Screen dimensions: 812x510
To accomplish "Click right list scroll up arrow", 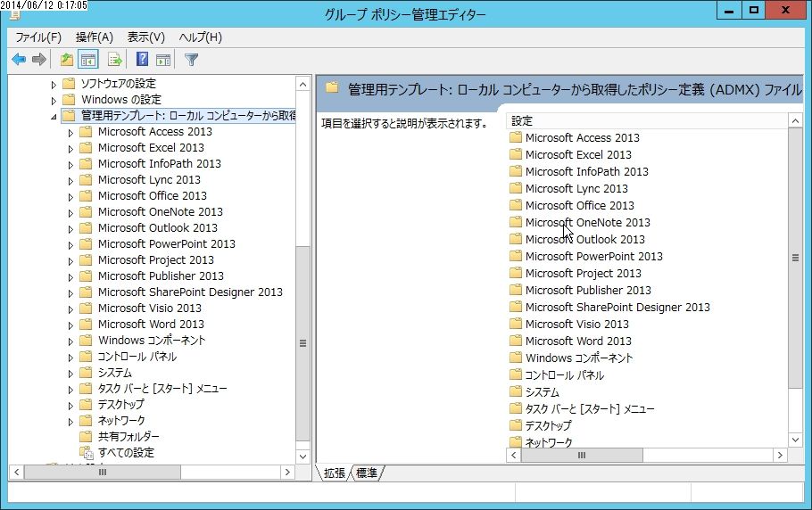I will 795,121.
